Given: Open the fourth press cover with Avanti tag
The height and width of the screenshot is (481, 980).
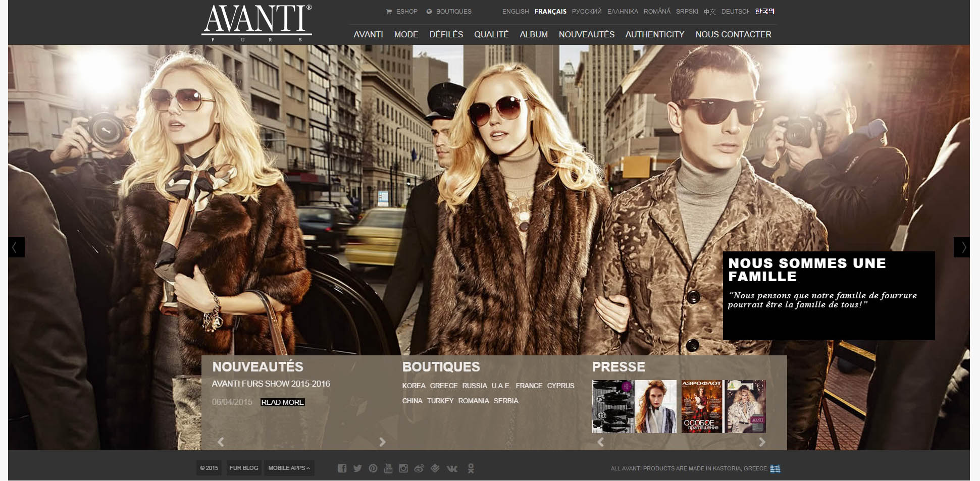Looking at the screenshot, I should click(746, 406).
